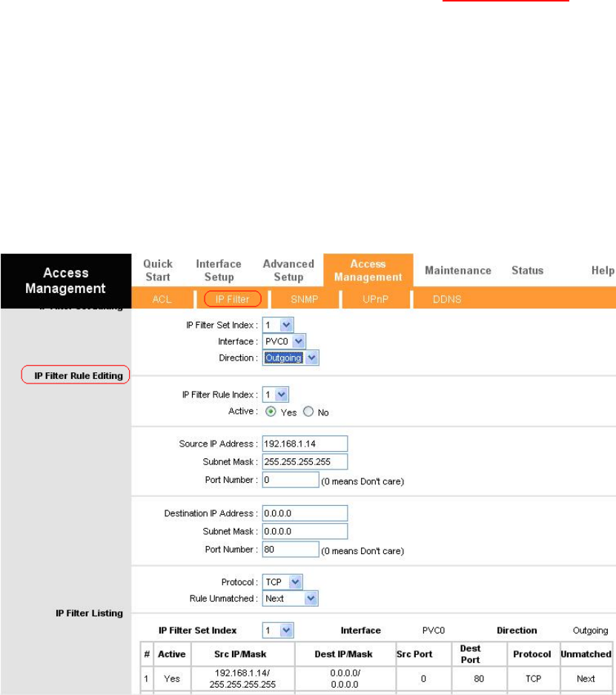The width and height of the screenshot is (616, 695).
Task: Select the Active No radio button
Action: (x=308, y=412)
